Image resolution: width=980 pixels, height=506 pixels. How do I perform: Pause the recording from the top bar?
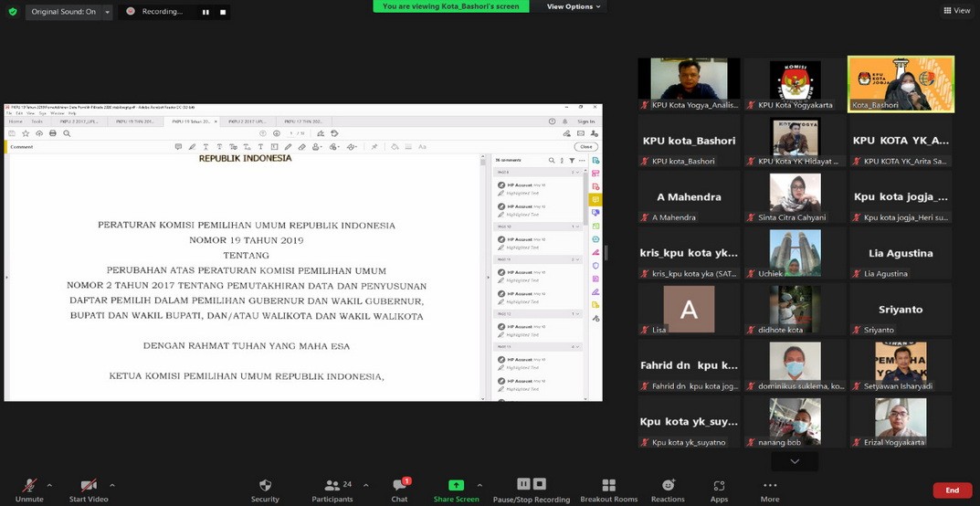point(205,12)
